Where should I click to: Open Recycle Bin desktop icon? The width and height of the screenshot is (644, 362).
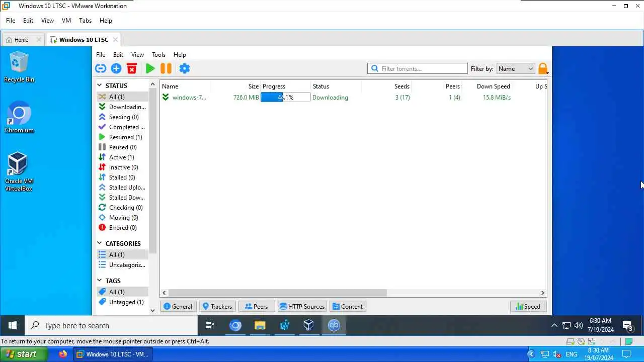point(19,67)
